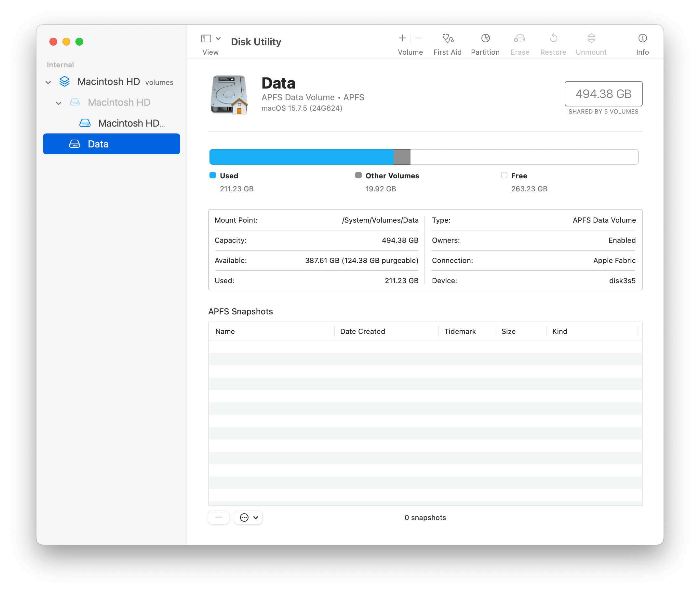Click the device value disk3s5
This screenshot has width=700, height=593.
click(x=622, y=281)
